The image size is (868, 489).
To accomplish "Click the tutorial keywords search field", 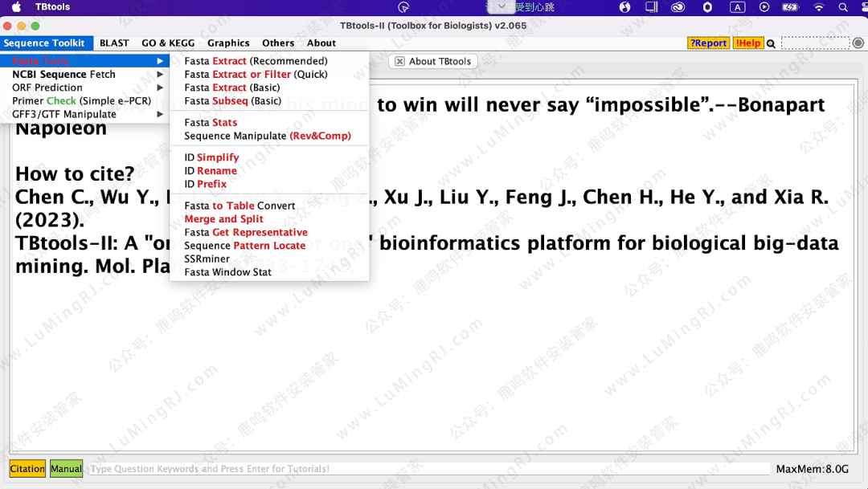I will 428,469.
